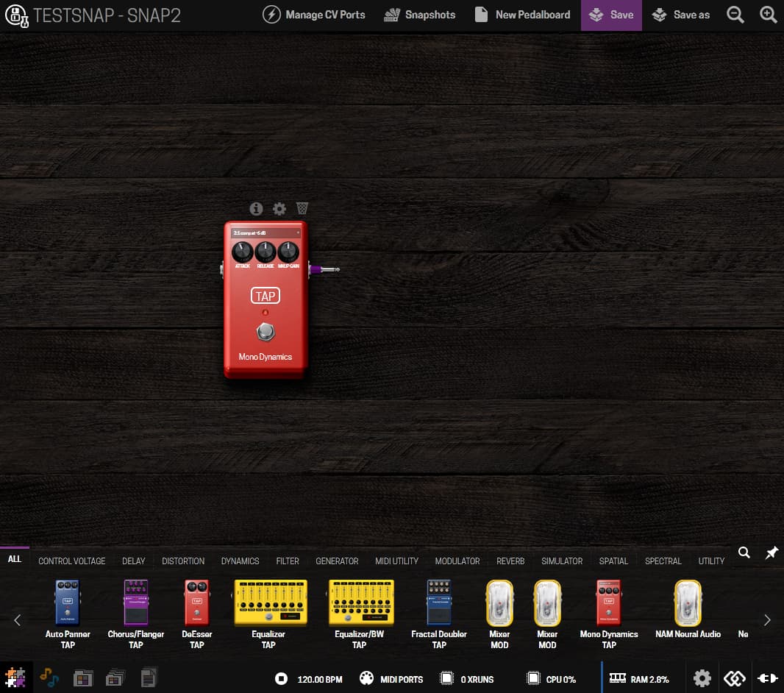Switch to GENERATOR category tab
This screenshot has height=693, width=784.
(x=337, y=561)
